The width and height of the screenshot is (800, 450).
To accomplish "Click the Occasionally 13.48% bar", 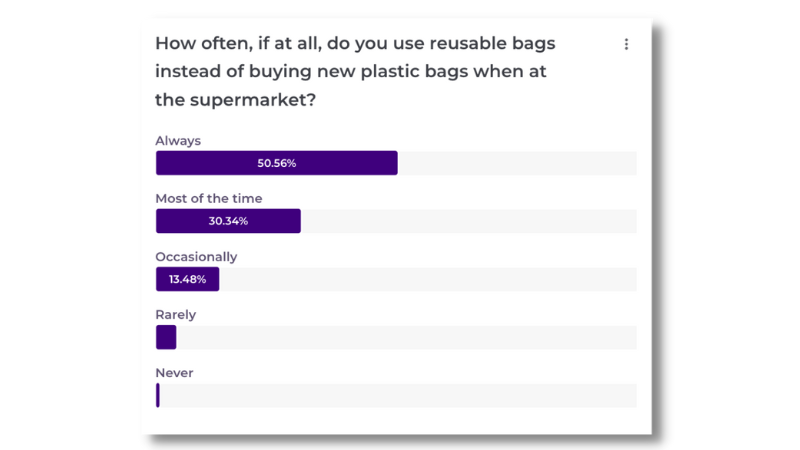I will click(187, 279).
